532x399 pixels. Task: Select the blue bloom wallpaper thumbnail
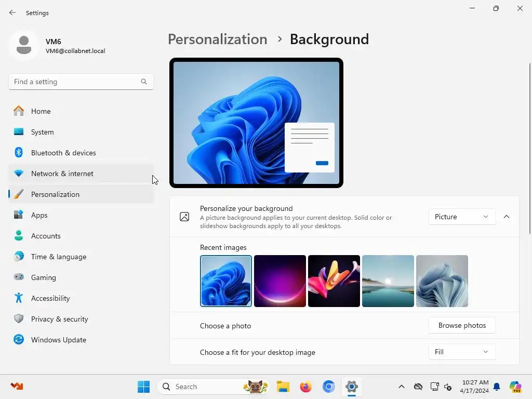[x=226, y=281]
